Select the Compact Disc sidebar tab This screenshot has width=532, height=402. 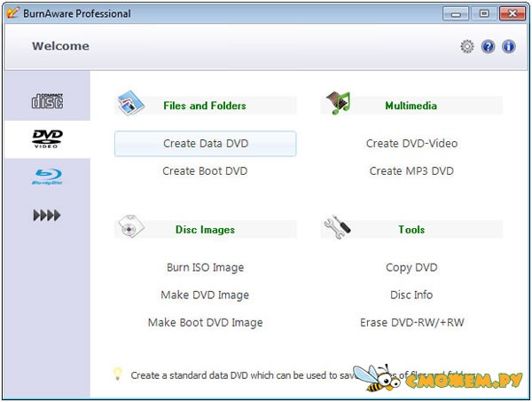[x=47, y=101]
